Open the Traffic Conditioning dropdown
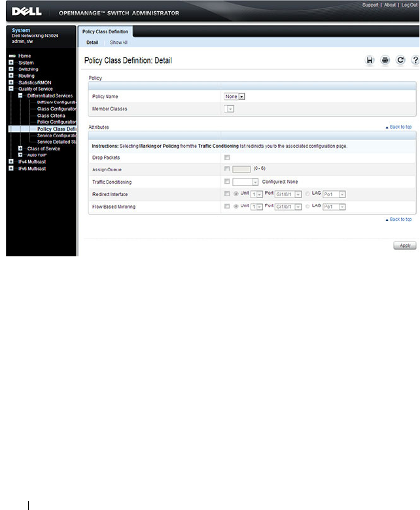420x510 pixels. click(x=245, y=182)
